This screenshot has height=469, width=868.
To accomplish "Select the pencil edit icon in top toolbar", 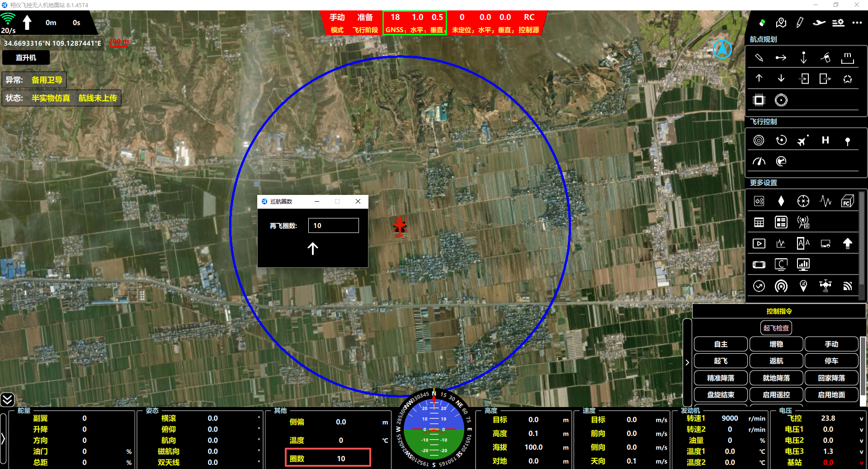I will tap(800, 23).
